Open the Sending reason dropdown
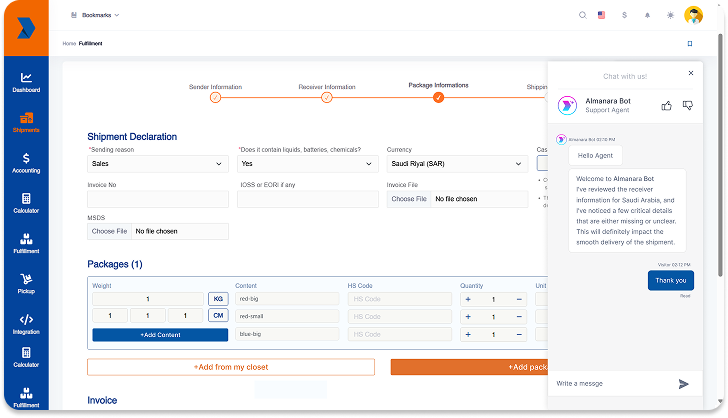This screenshot has height=418, width=728. pos(158,163)
